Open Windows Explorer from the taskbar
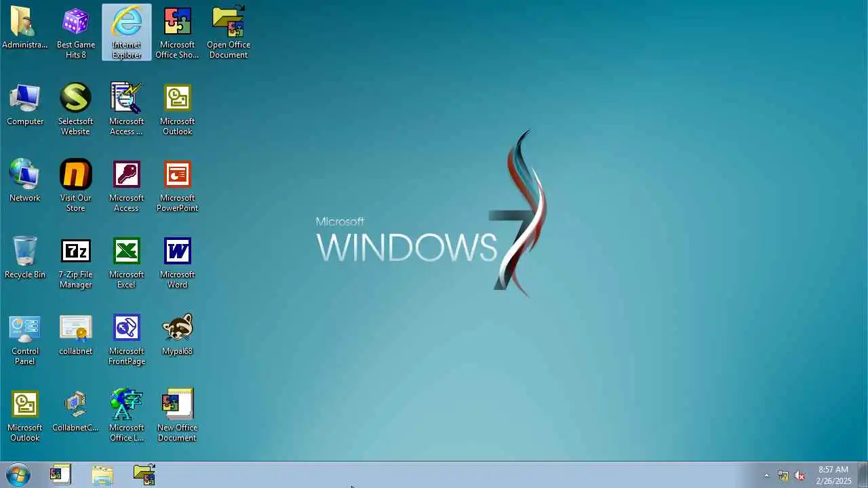The width and height of the screenshot is (868, 488). click(102, 474)
